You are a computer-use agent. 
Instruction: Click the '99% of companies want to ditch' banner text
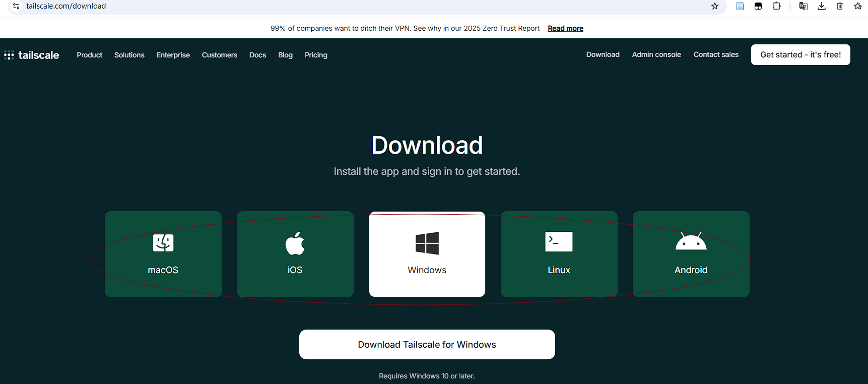(405, 28)
